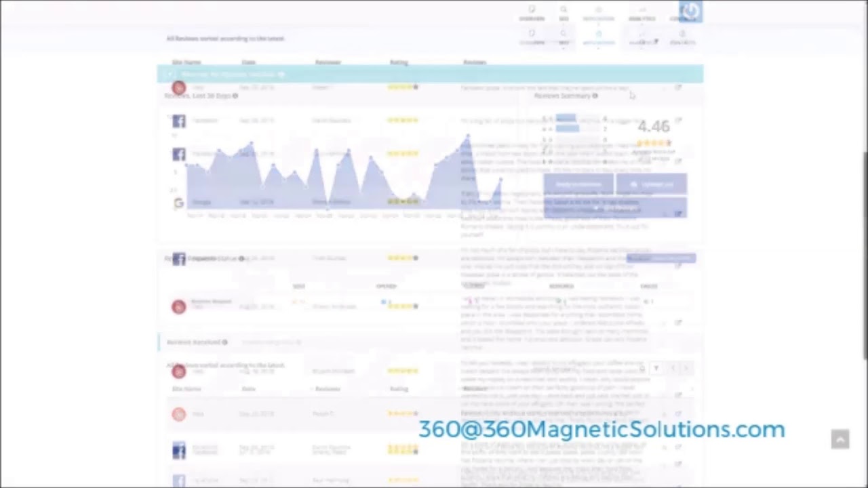Click the blue button beside Requests Status heading

click(x=661, y=258)
